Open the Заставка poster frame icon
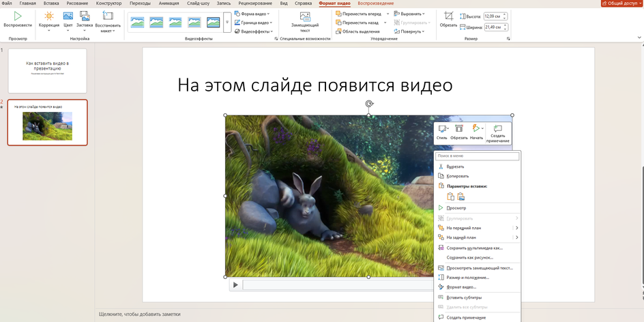This screenshot has width=644, height=322. 85,16
